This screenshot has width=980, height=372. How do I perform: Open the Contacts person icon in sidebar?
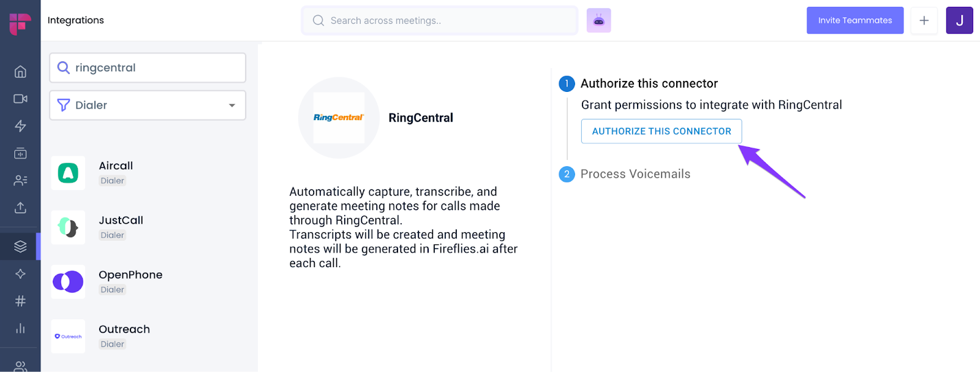coord(20,180)
